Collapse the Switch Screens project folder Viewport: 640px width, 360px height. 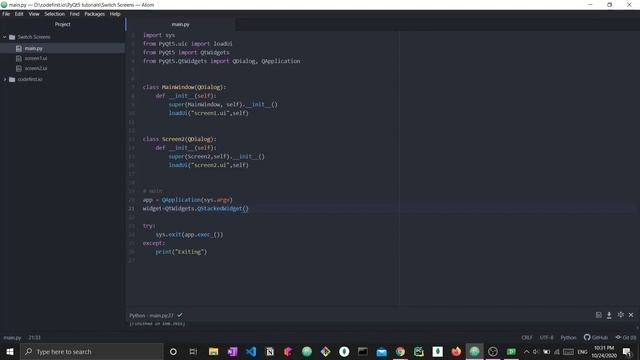[4, 37]
